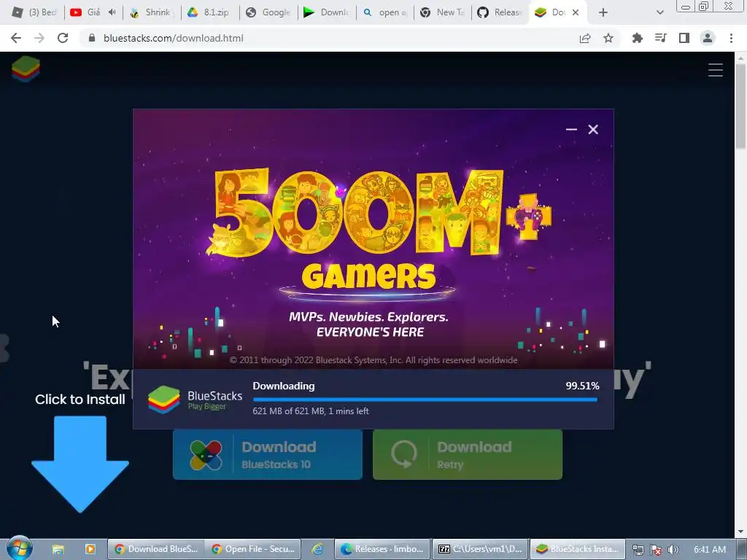Open Internet Explorer from the taskbar
The height and width of the screenshot is (560, 747).
pos(317,549)
